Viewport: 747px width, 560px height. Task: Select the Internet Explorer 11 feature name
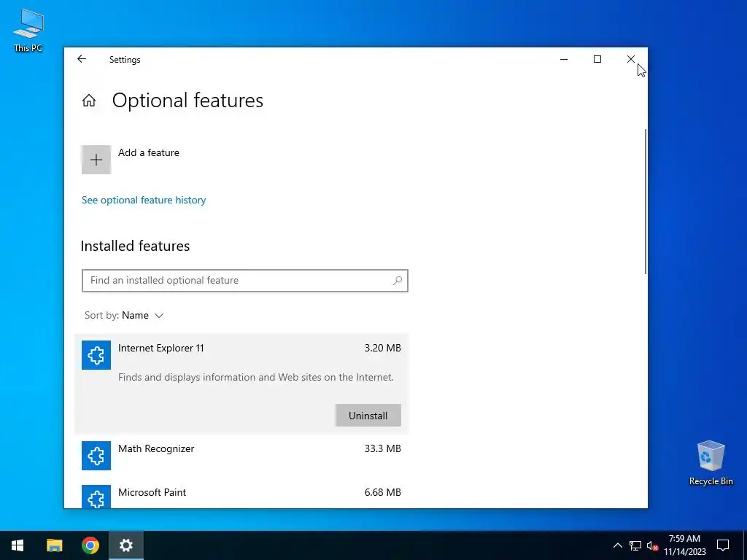click(x=161, y=348)
